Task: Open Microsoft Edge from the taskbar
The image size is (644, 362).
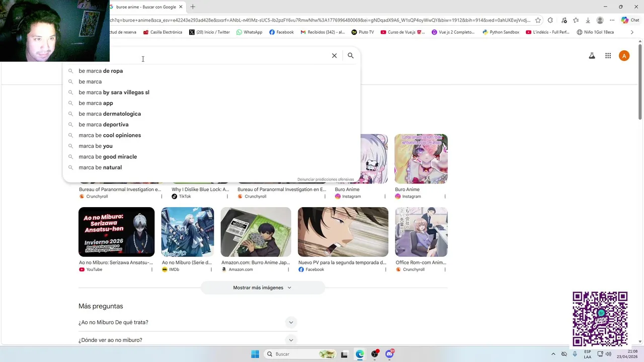Action: click(360, 354)
